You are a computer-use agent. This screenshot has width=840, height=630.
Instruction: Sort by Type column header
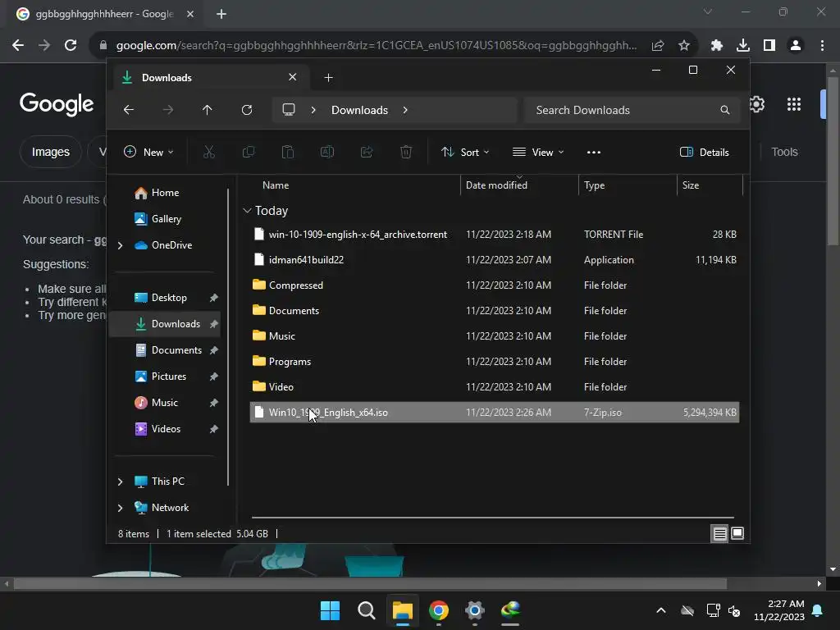(x=628, y=185)
